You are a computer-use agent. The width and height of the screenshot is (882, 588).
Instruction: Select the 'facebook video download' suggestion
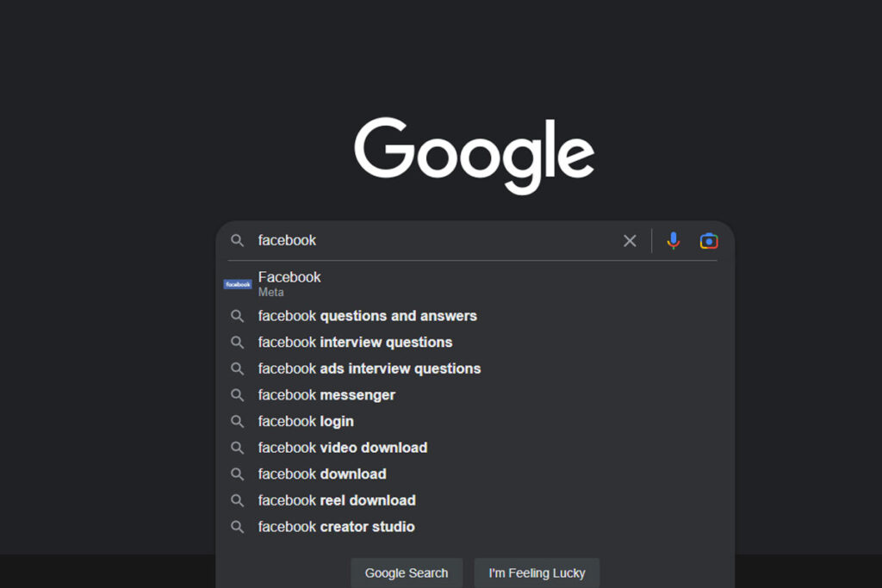click(x=342, y=447)
